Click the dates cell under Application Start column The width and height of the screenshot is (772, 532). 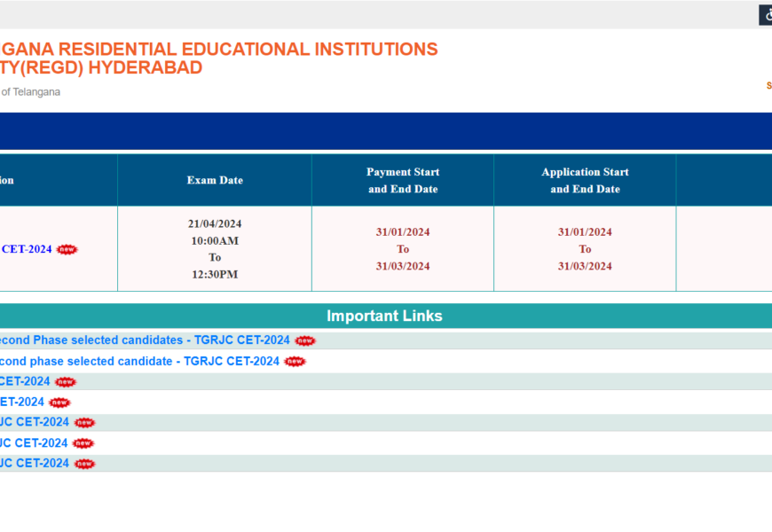tap(585, 249)
